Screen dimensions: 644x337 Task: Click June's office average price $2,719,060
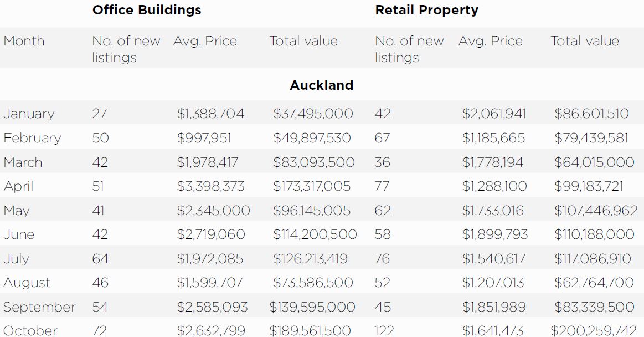(x=211, y=234)
